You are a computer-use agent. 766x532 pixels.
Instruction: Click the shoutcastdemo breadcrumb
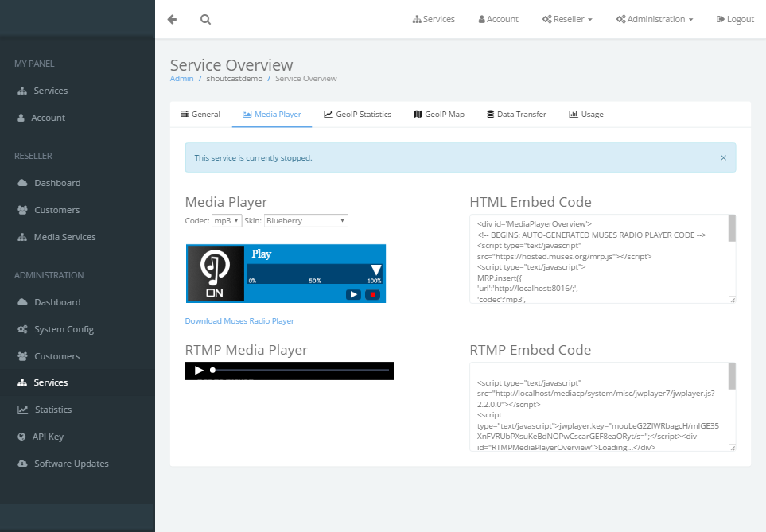(x=235, y=78)
